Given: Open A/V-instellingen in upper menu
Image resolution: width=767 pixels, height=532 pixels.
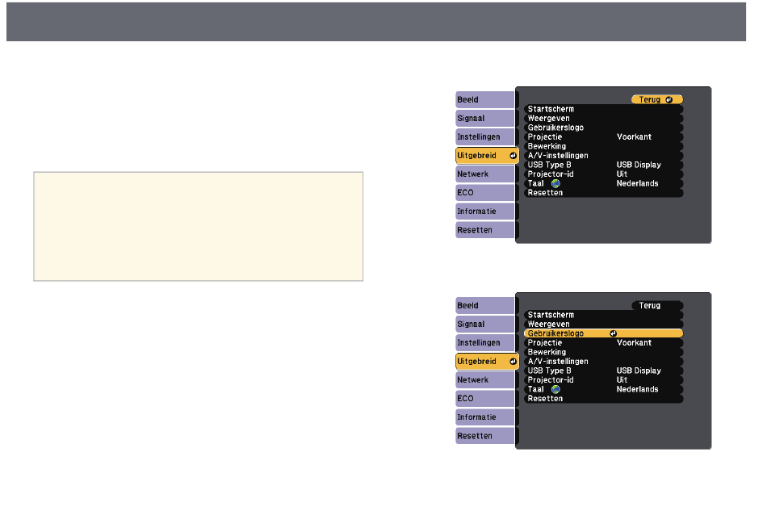Looking at the screenshot, I should pyautogui.click(x=603, y=156).
